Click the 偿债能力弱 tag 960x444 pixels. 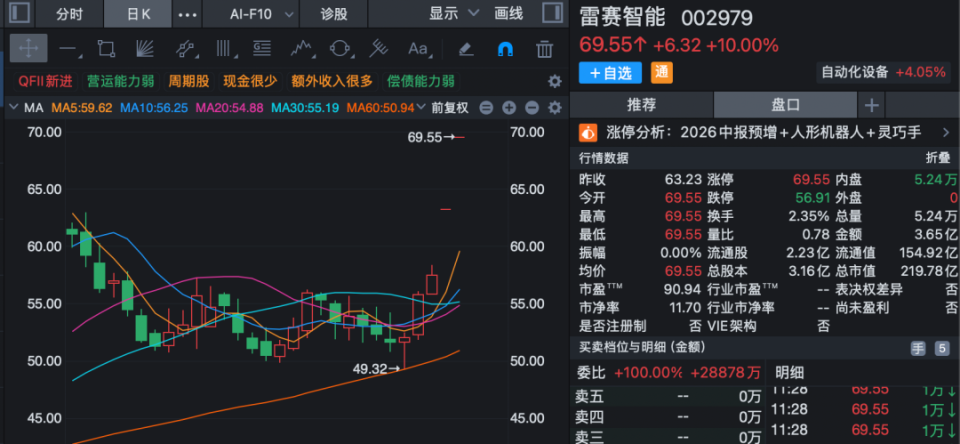421,81
